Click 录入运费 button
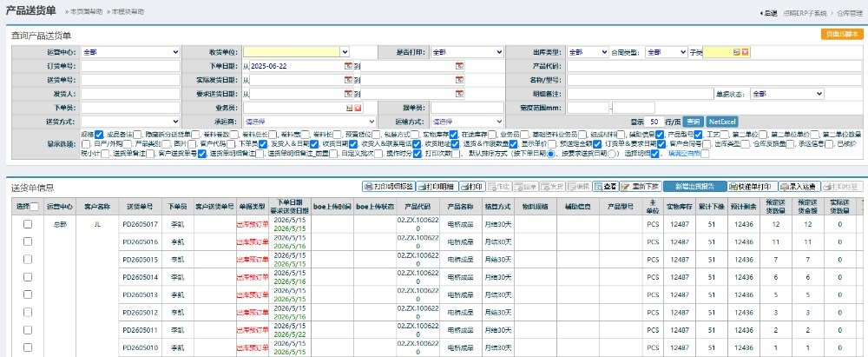 pyautogui.click(x=800, y=187)
